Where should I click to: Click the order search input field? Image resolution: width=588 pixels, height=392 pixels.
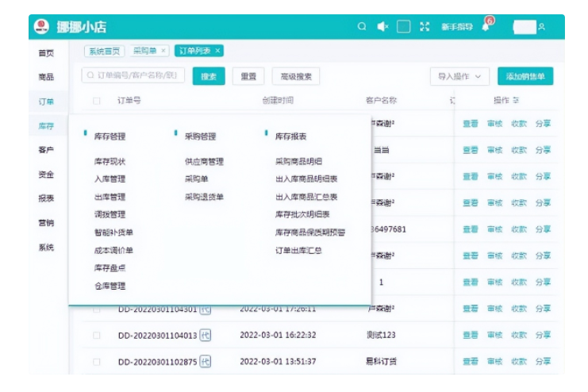tap(134, 76)
